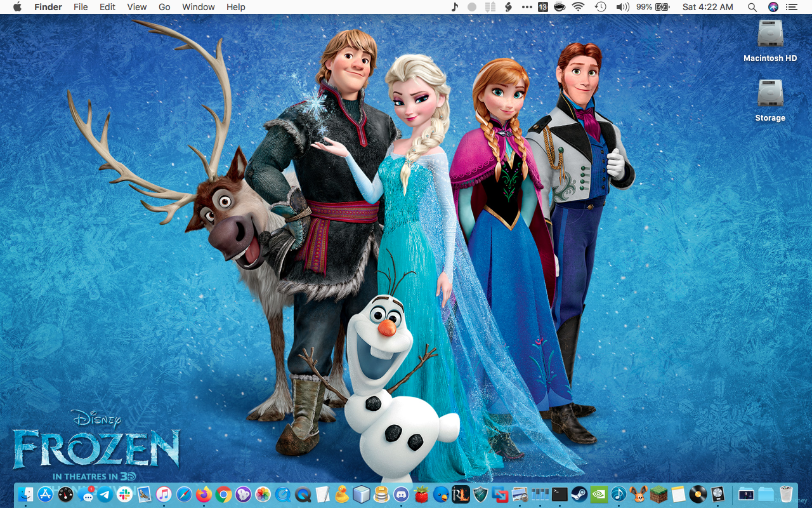Open the yellow Notes pad in Dock

[678, 494]
